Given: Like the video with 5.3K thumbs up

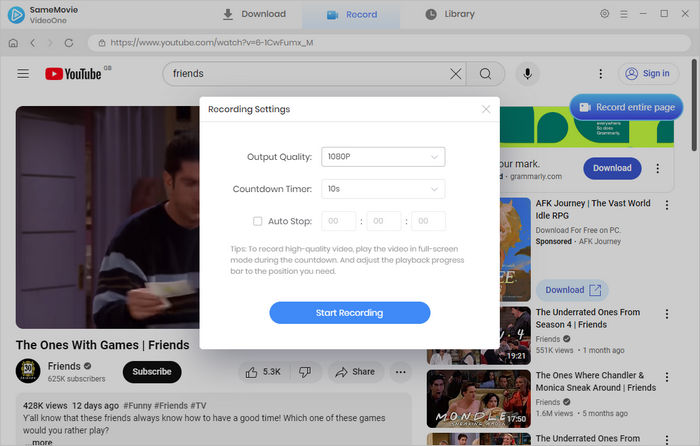Looking at the screenshot, I should click(263, 372).
